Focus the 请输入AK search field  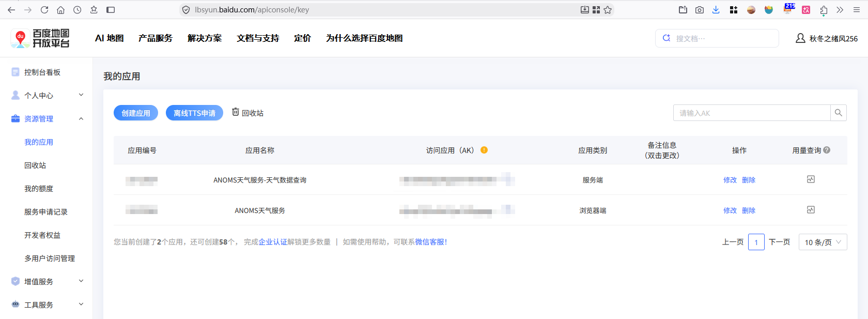(752, 113)
